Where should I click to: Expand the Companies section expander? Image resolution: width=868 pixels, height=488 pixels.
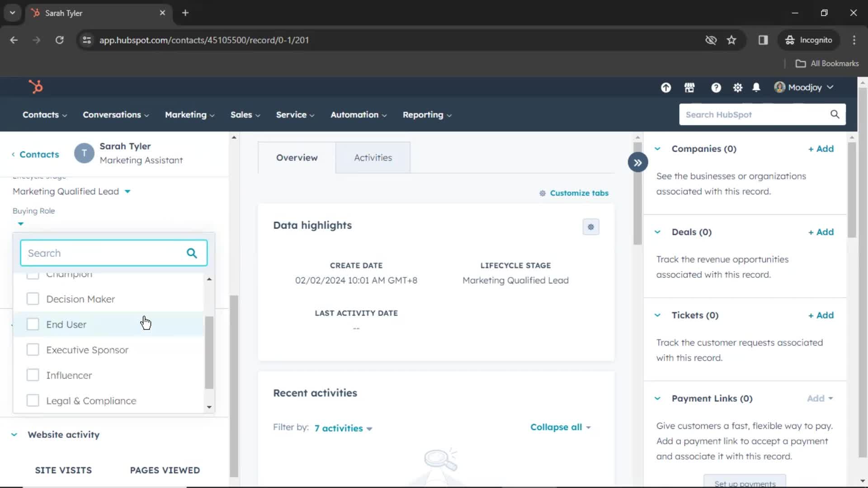[657, 148]
